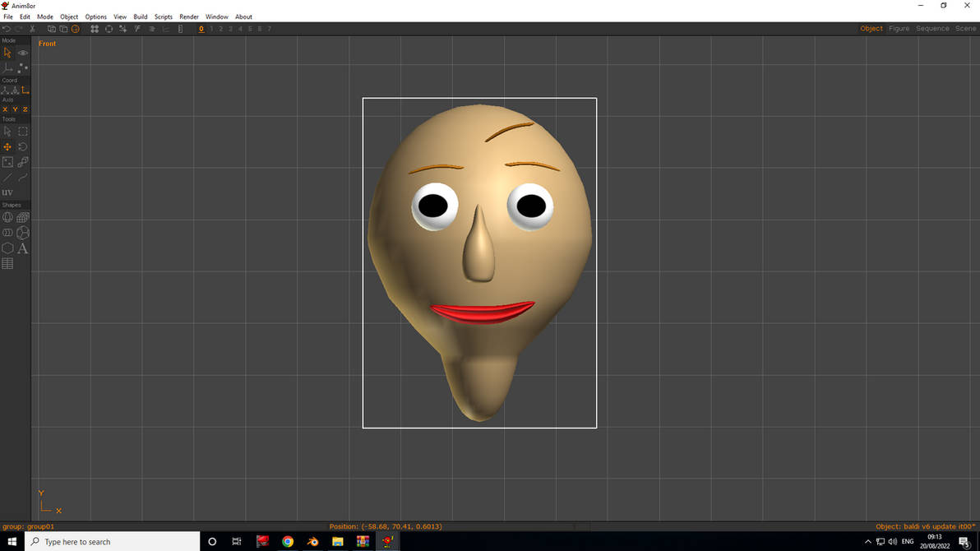Click the four-squares view layout icon
Image resolution: width=980 pixels, height=551 pixels.
coord(95,29)
